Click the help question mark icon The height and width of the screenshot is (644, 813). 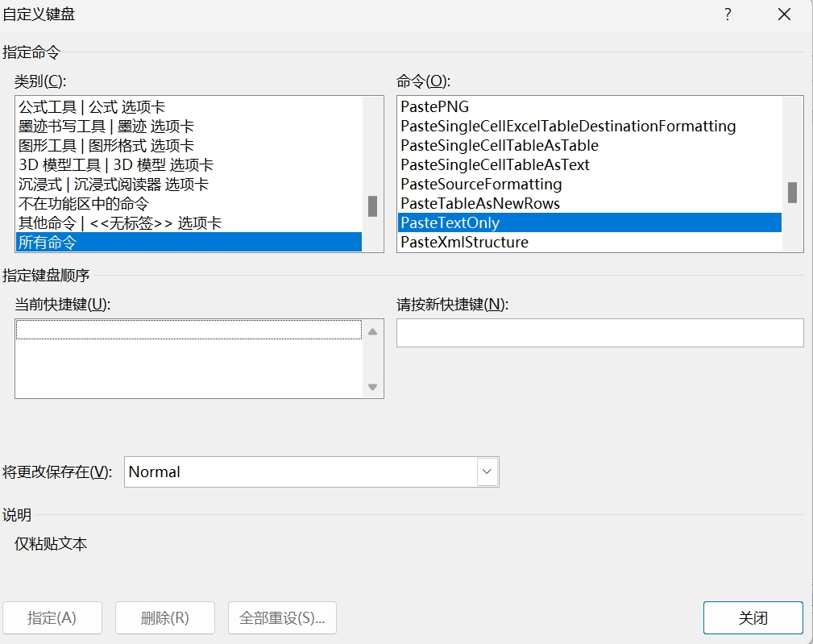(x=728, y=14)
